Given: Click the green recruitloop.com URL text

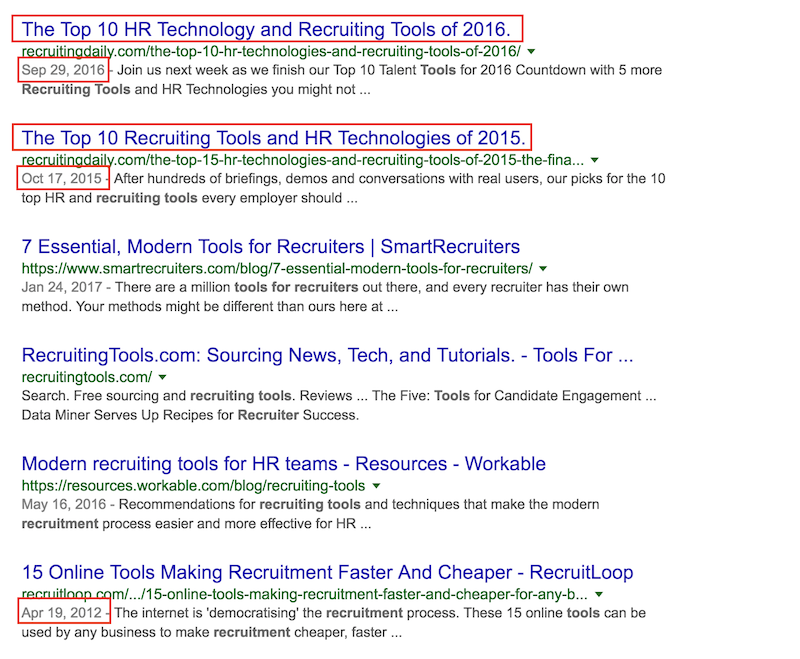Looking at the screenshot, I should [305, 595].
